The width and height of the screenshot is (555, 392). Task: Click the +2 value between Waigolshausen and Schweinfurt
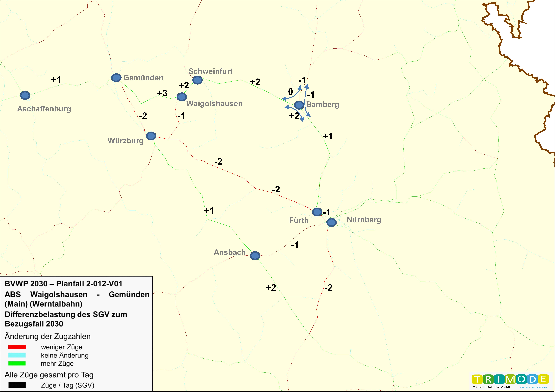point(184,85)
